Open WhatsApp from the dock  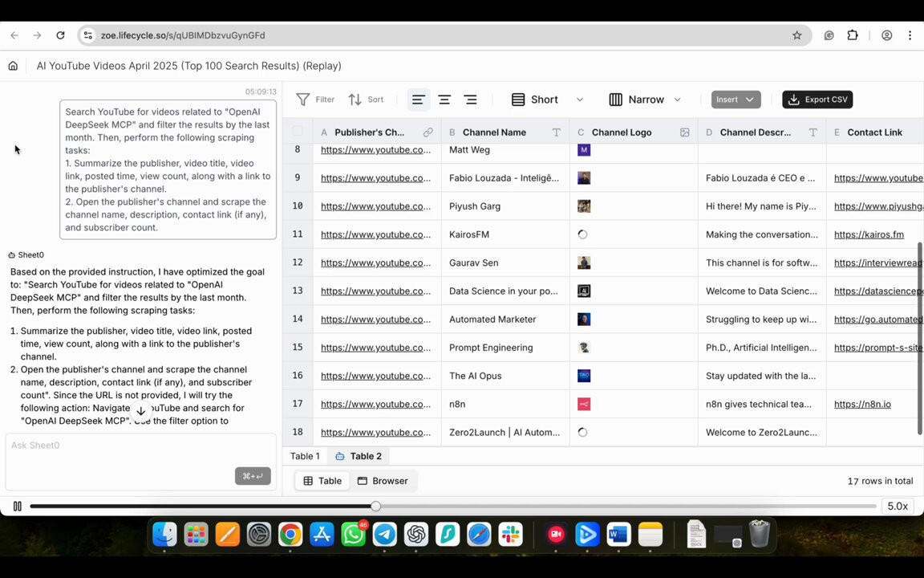[x=353, y=535]
